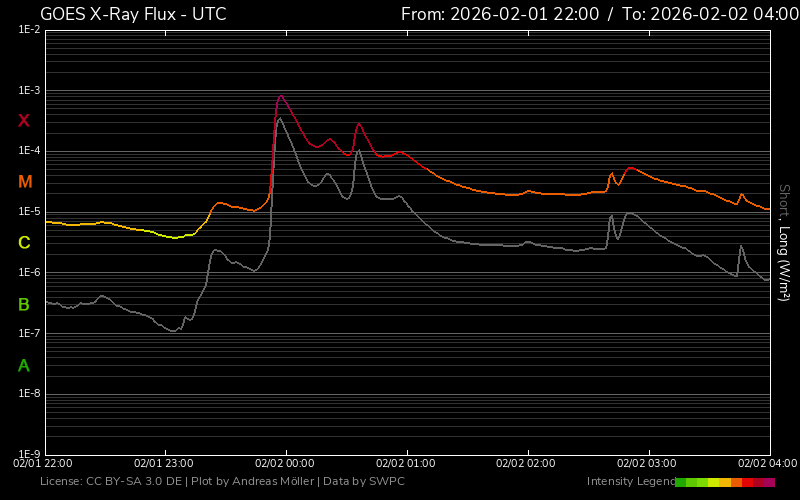Click the GOES X-Ray Flux - UTC title
800x500 pixels.
coord(133,14)
